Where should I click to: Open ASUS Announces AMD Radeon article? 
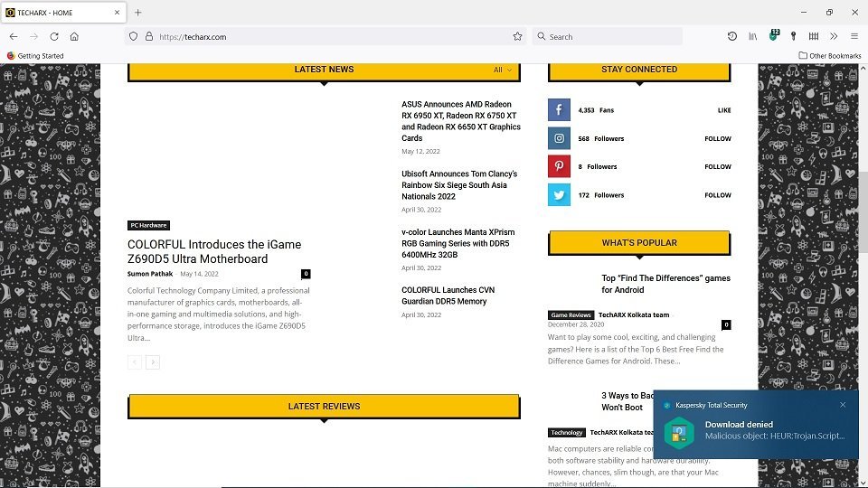[x=461, y=121]
